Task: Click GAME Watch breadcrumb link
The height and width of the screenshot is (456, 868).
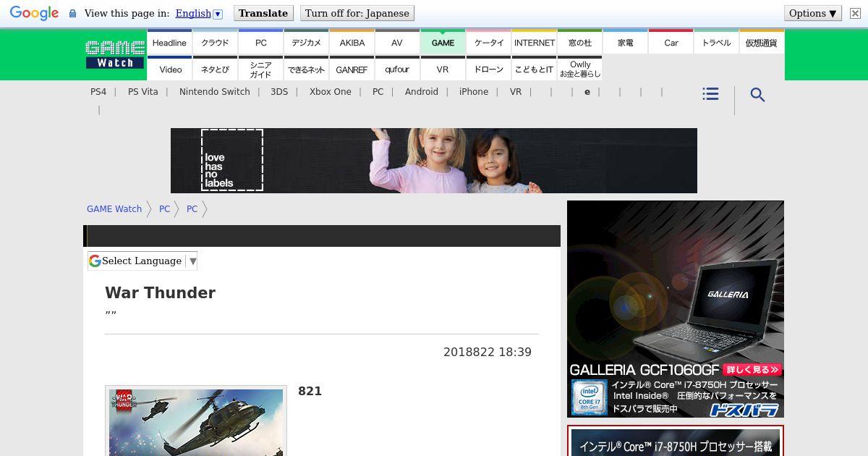Action: (114, 209)
